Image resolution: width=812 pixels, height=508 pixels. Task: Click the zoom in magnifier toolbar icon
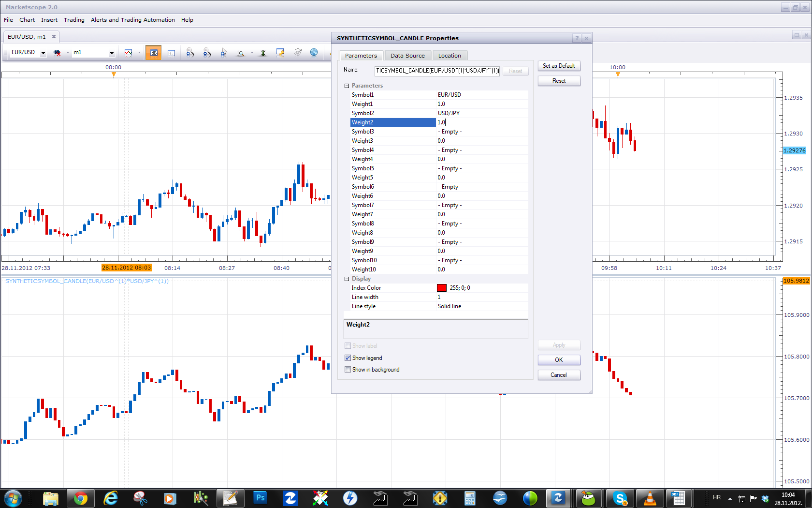tap(190, 53)
